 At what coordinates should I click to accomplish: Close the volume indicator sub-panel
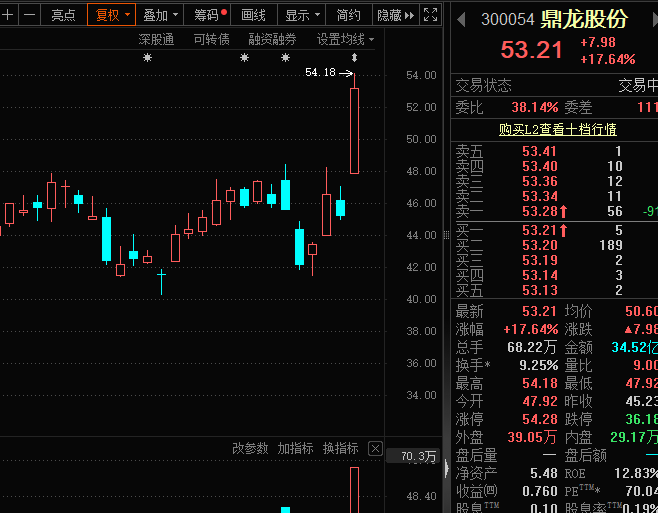click(376, 448)
